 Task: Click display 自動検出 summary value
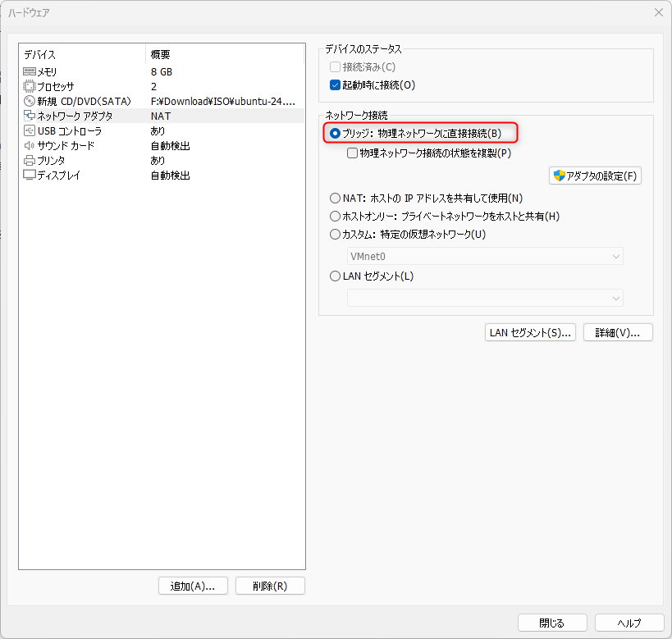(170, 175)
